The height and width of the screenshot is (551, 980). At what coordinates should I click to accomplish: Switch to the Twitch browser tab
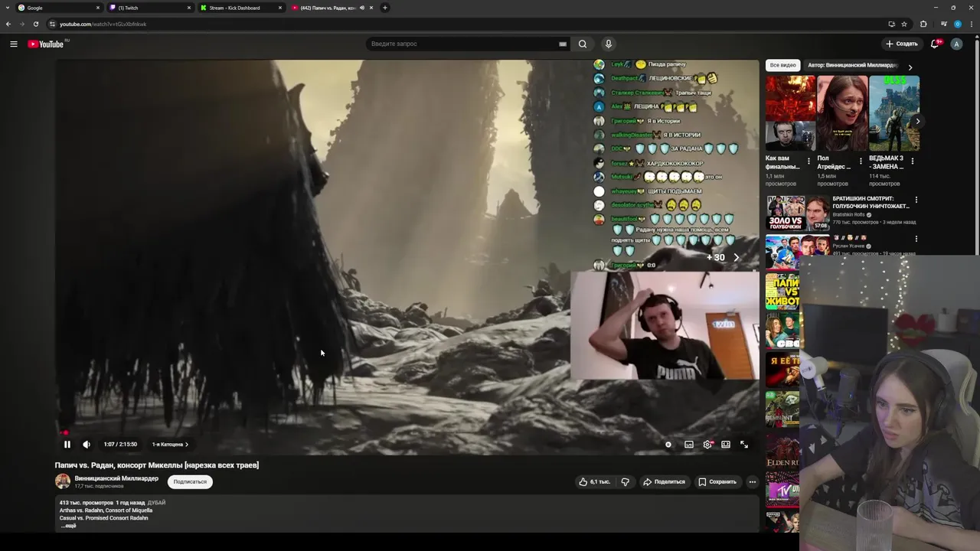click(150, 8)
